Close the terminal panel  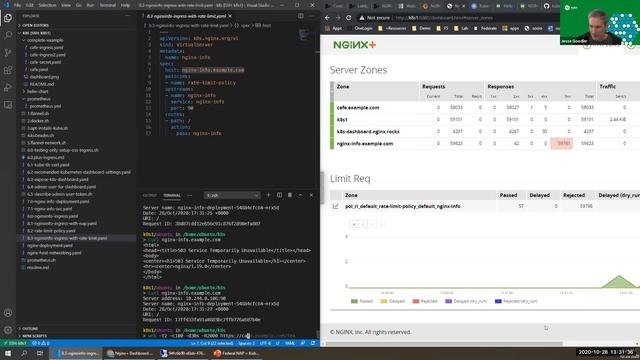[311, 195]
